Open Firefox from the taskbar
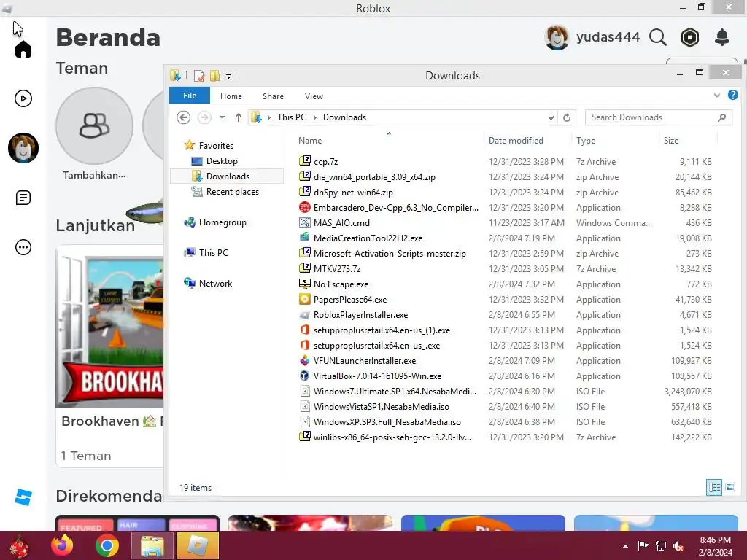This screenshot has width=747, height=560. (x=63, y=545)
